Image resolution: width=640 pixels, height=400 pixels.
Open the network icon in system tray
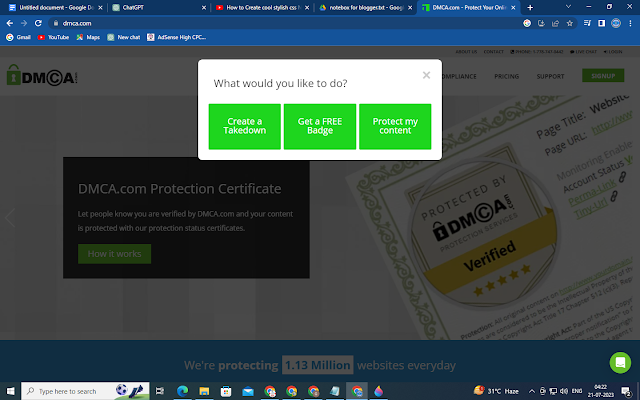[553, 391]
